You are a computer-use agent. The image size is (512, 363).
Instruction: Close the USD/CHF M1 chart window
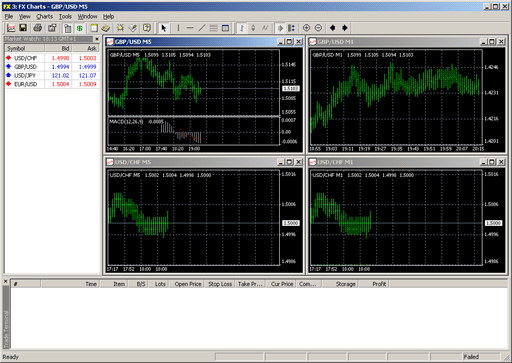pos(501,162)
